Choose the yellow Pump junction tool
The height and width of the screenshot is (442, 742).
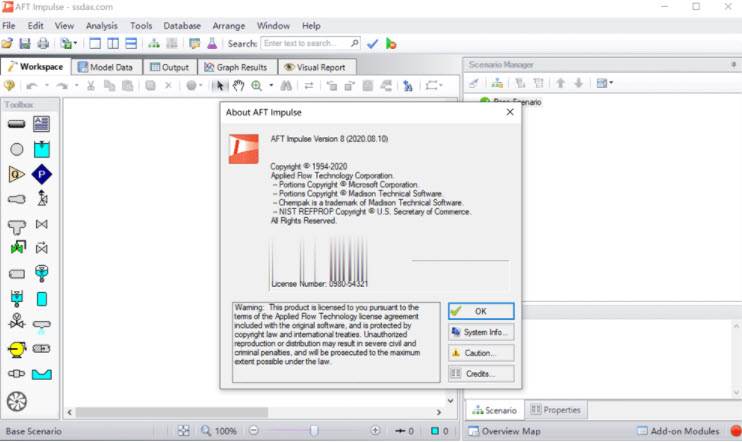17,349
